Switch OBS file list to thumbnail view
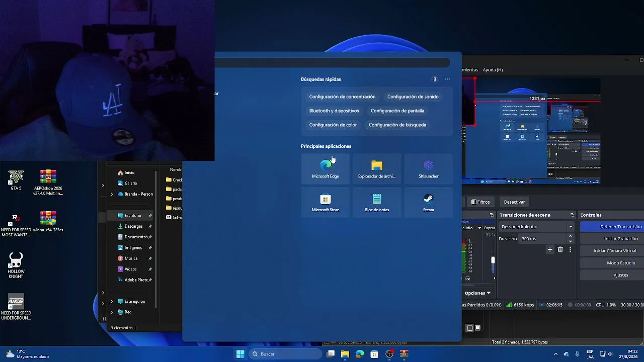This screenshot has height=362, width=644. (478, 328)
